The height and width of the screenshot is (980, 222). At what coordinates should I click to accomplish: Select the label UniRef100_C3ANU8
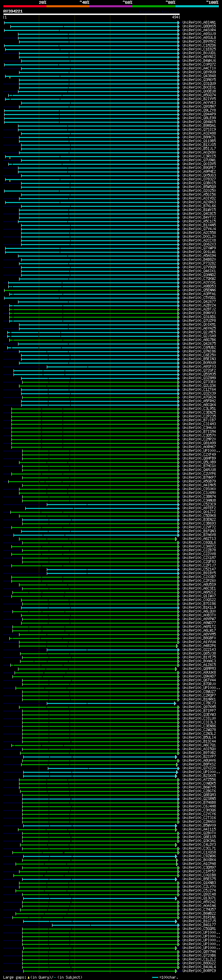[199, 500]
